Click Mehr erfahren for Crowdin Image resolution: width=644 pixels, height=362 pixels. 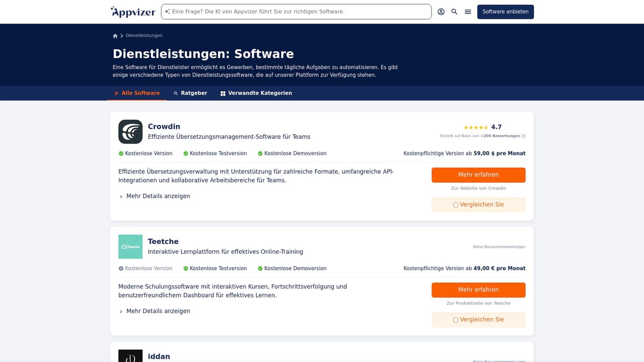point(479,175)
